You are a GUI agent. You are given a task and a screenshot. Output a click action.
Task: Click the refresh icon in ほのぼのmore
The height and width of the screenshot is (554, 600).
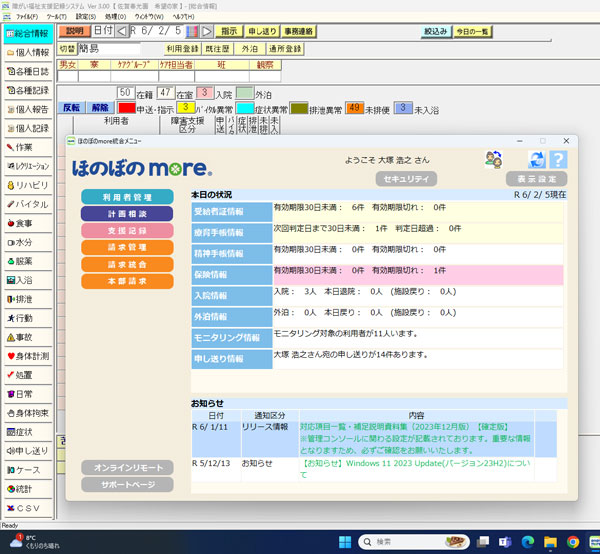coord(536,160)
